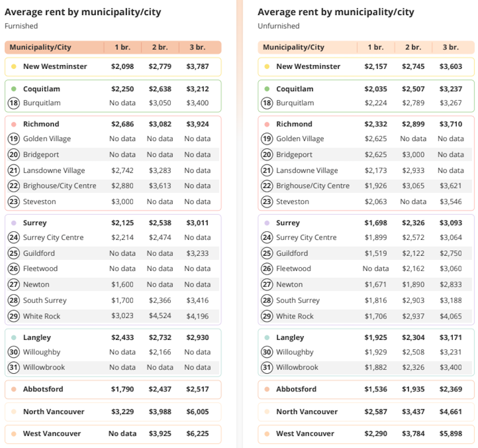This screenshot has width=478, height=448.
Task: Click the circled 30 Willoughby icon in Unfurnished table
Action: coord(267,352)
